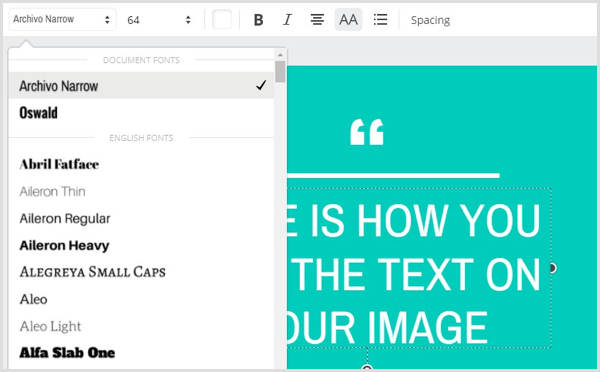Click the right resize handle of text box
Screen dimensions: 600x372
point(552,268)
